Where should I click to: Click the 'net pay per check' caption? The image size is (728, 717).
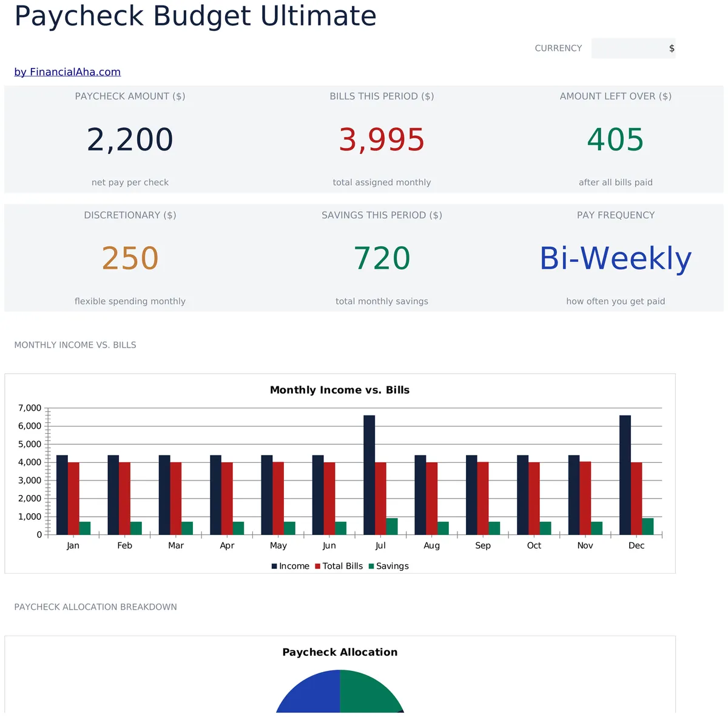(130, 183)
